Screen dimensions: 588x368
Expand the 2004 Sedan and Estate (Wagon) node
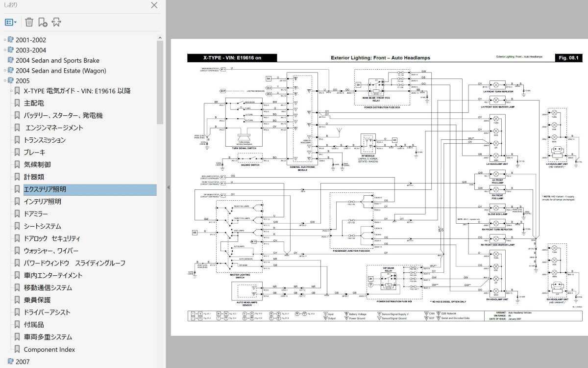tap(5, 71)
